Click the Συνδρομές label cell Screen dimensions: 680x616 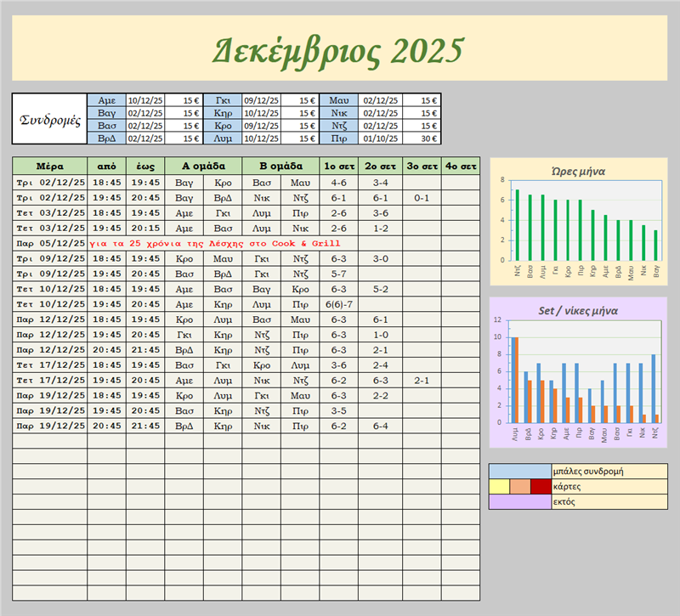(49, 119)
